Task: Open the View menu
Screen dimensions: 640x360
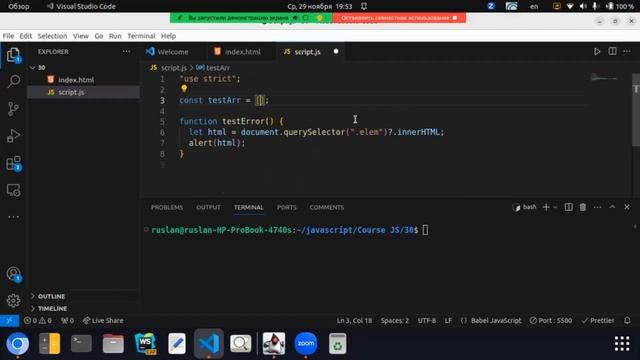Action: tap(81, 36)
